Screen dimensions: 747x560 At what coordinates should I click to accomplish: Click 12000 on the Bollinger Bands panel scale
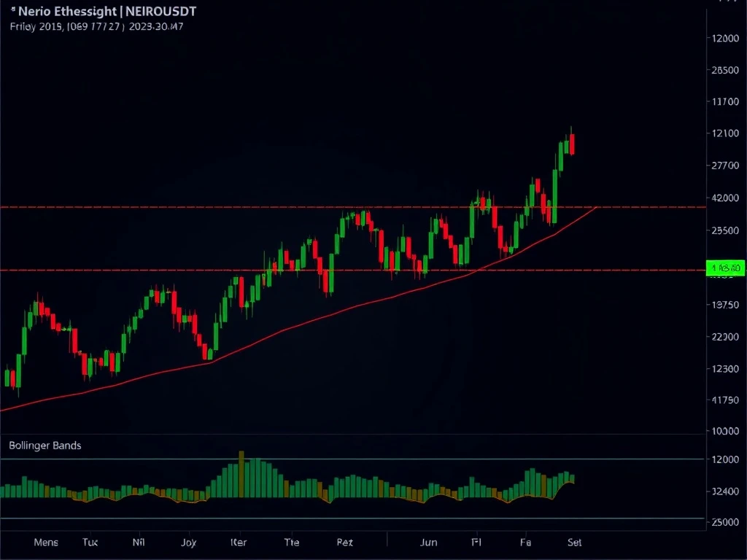click(x=725, y=459)
